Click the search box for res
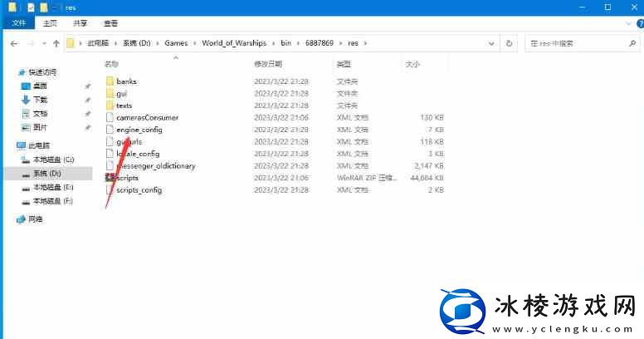Image resolution: width=644 pixels, height=339 pixels. [x=581, y=43]
